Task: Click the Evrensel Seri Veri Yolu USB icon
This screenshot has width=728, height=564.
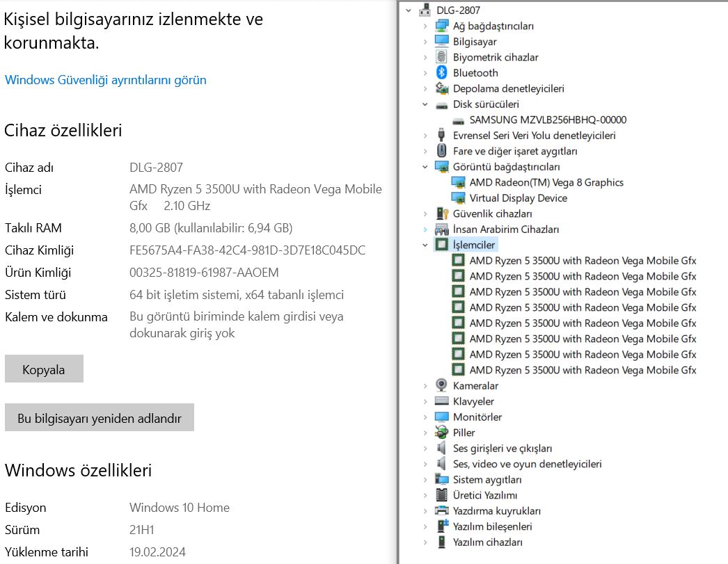Action: (x=441, y=135)
